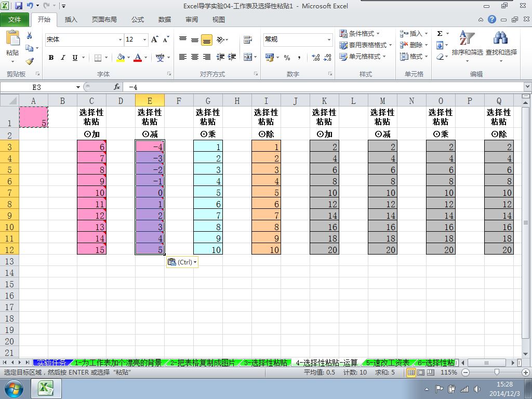Select column E header
Viewport: 532px width, 399px height.
pos(150,101)
